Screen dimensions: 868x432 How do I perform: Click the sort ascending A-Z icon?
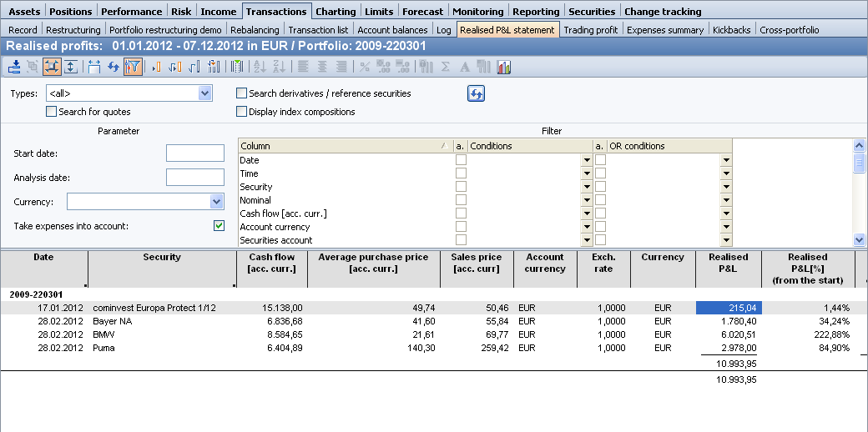click(x=258, y=68)
